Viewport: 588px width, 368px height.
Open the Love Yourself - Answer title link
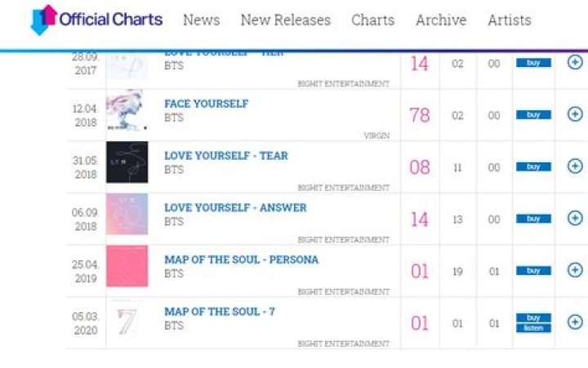click(x=235, y=207)
